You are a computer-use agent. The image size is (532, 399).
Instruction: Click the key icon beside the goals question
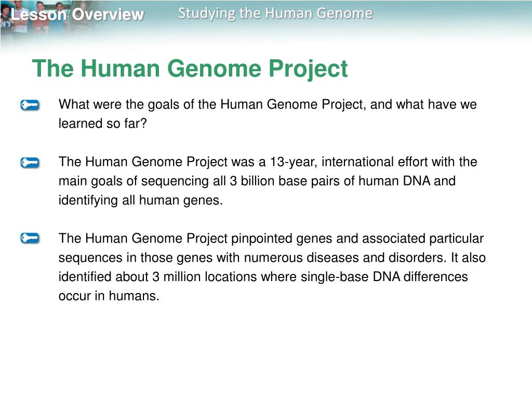tap(30, 105)
